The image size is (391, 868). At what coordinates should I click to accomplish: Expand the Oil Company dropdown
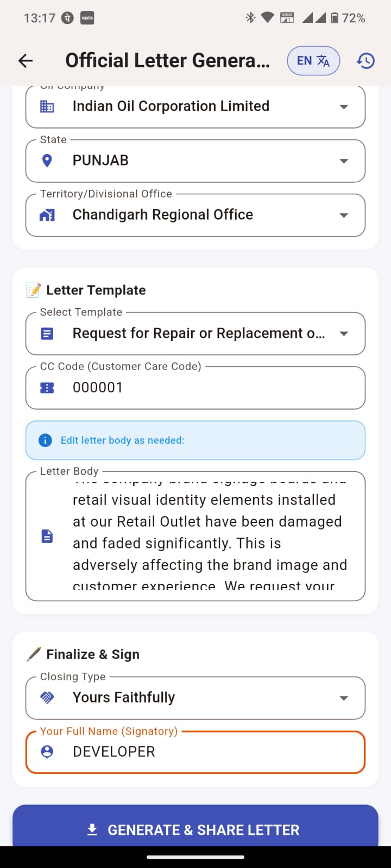pos(343,107)
